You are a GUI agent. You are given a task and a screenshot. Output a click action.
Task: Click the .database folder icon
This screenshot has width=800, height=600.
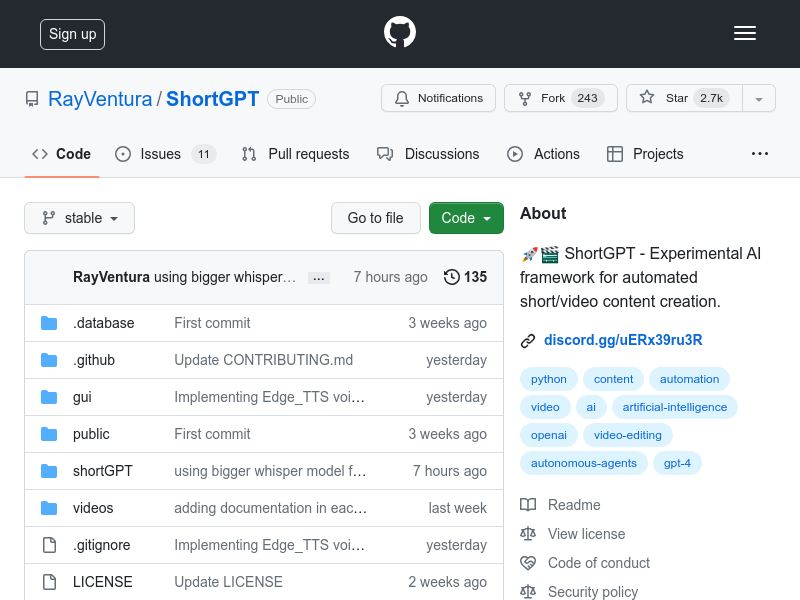tap(49, 323)
